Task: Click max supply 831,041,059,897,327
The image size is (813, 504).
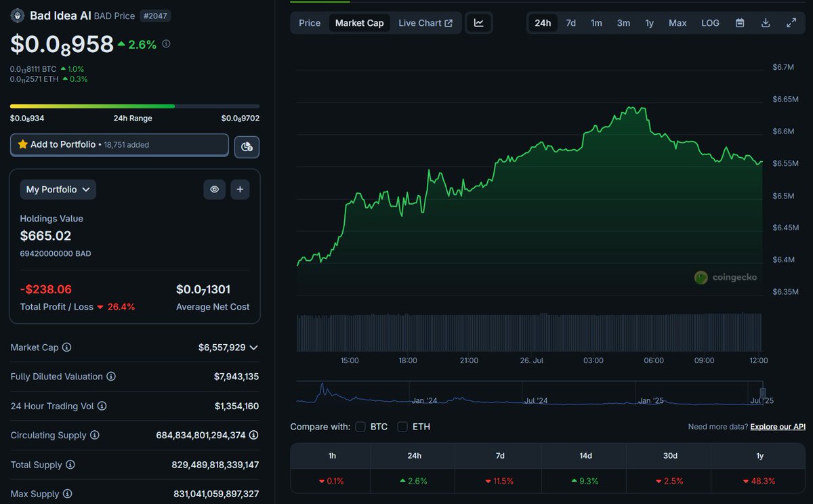Action: (x=215, y=495)
